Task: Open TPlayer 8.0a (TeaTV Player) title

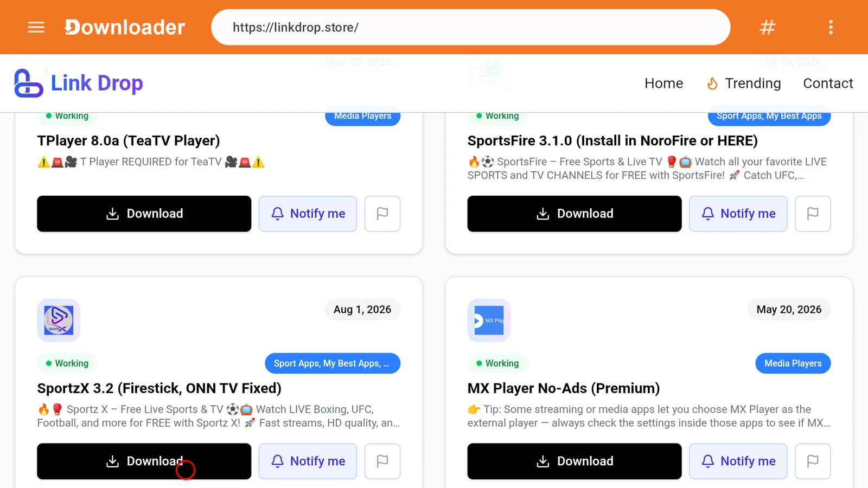Action: point(129,141)
